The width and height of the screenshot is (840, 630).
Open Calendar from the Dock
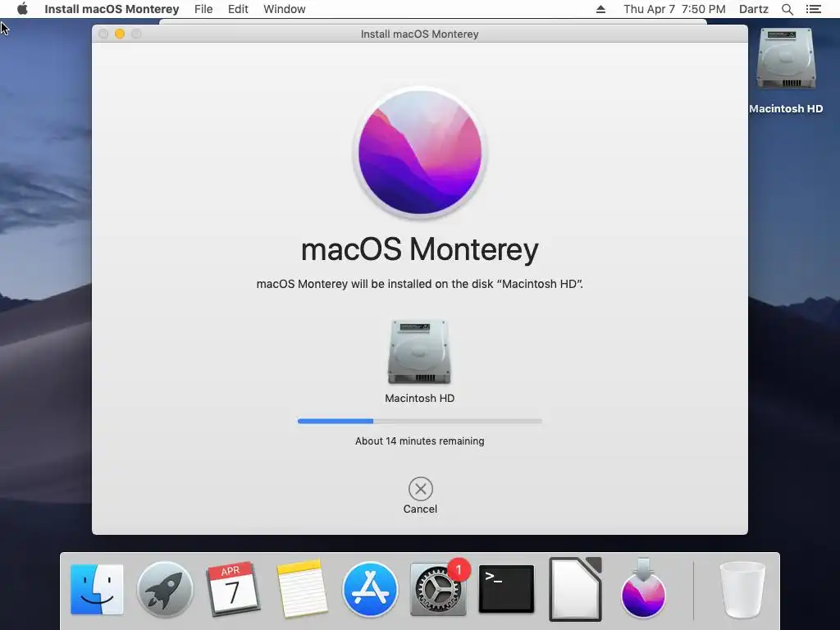pos(233,589)
